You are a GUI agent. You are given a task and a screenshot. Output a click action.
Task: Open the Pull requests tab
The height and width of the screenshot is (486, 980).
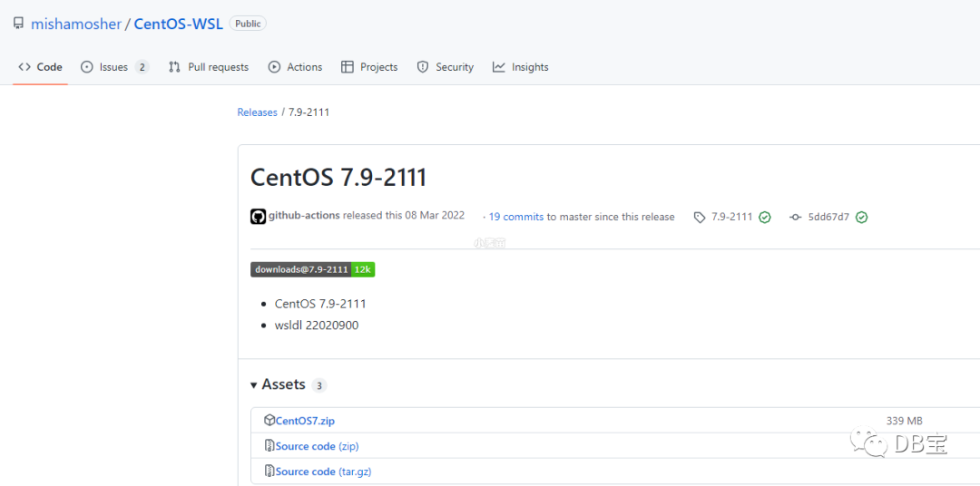[x=209, y=67]
